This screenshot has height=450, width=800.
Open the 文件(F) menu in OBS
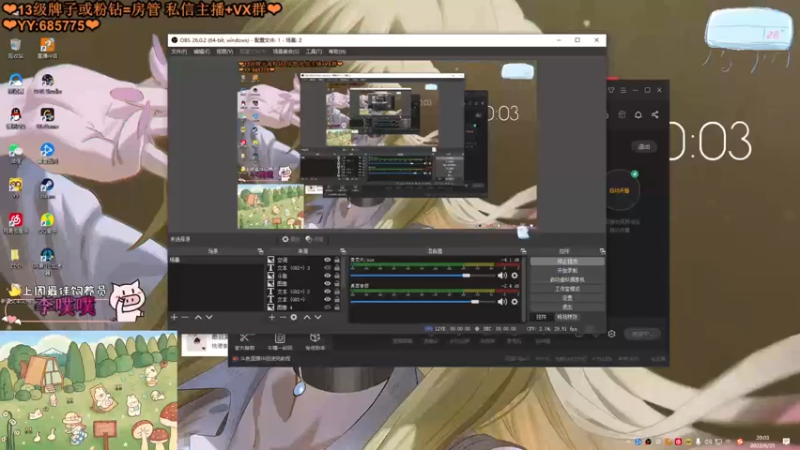179,52
